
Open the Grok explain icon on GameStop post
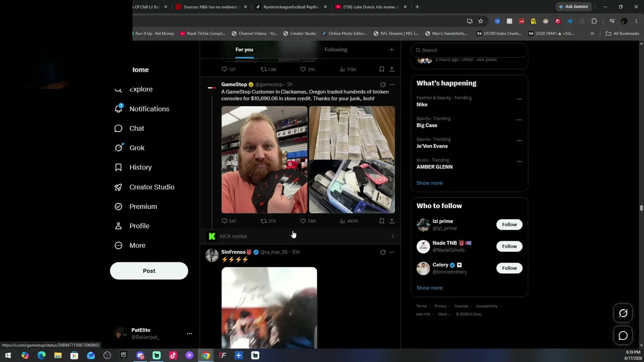(x=383, y=84)
